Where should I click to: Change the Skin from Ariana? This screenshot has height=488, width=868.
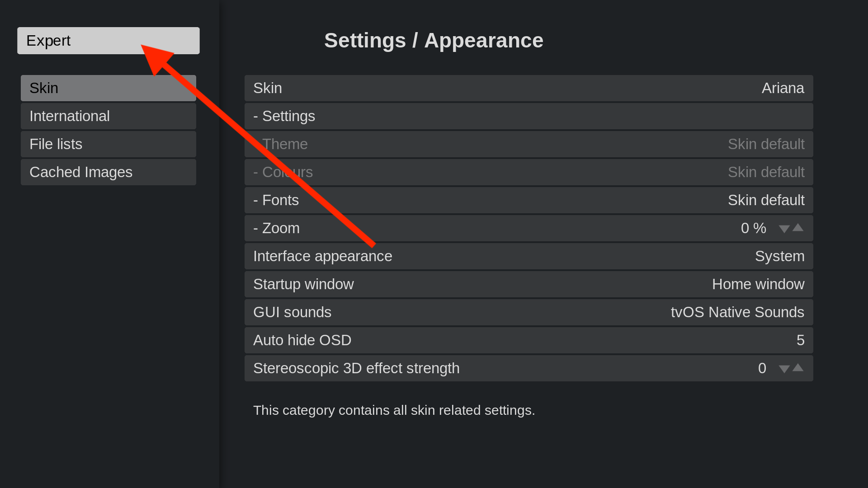[x=528, y=88]
